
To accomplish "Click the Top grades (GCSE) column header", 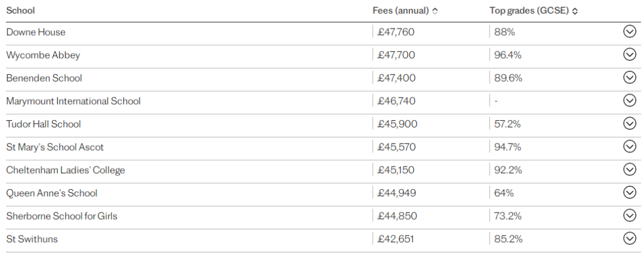I will coord(529,11).
